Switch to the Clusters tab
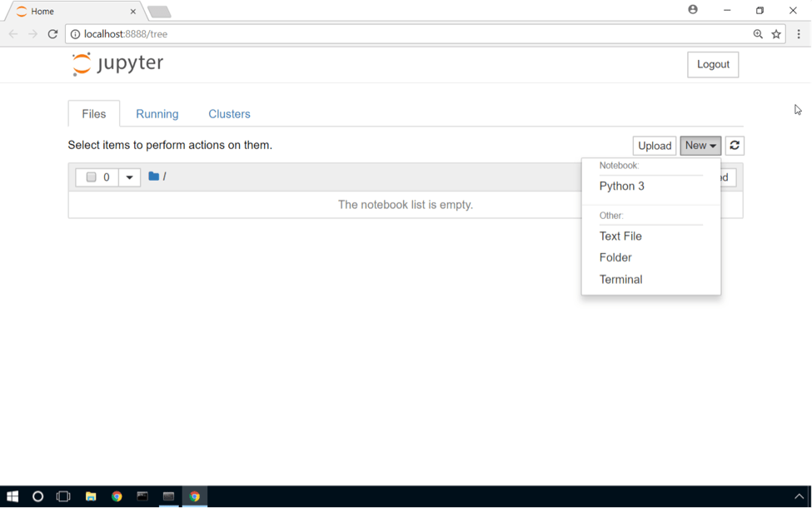The width and height of the screenshot is (812, 508). [x=229, y=114]
